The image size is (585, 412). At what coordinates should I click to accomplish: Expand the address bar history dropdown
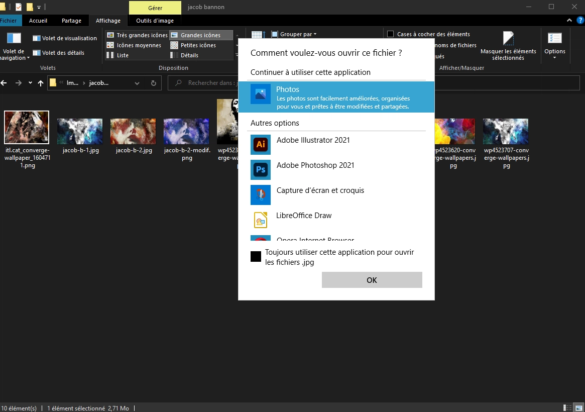tap(137, 83)
